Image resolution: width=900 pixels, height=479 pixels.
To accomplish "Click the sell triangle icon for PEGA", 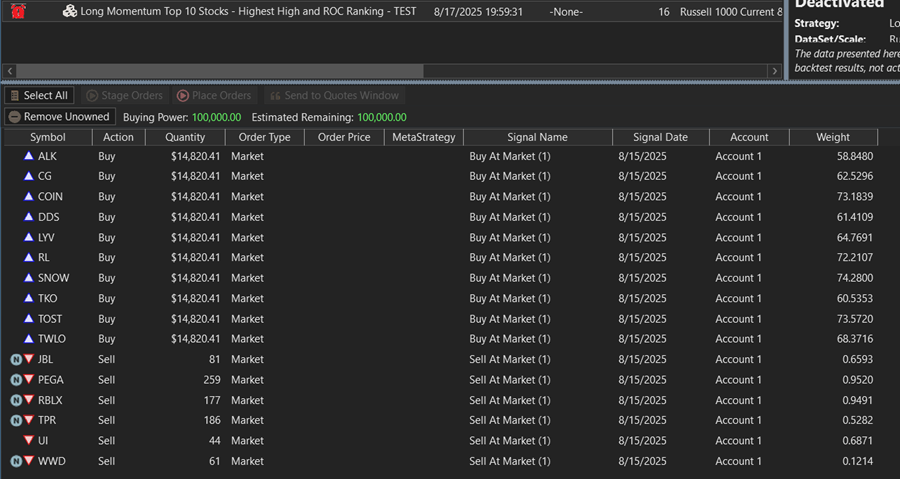I will [29, 380].
